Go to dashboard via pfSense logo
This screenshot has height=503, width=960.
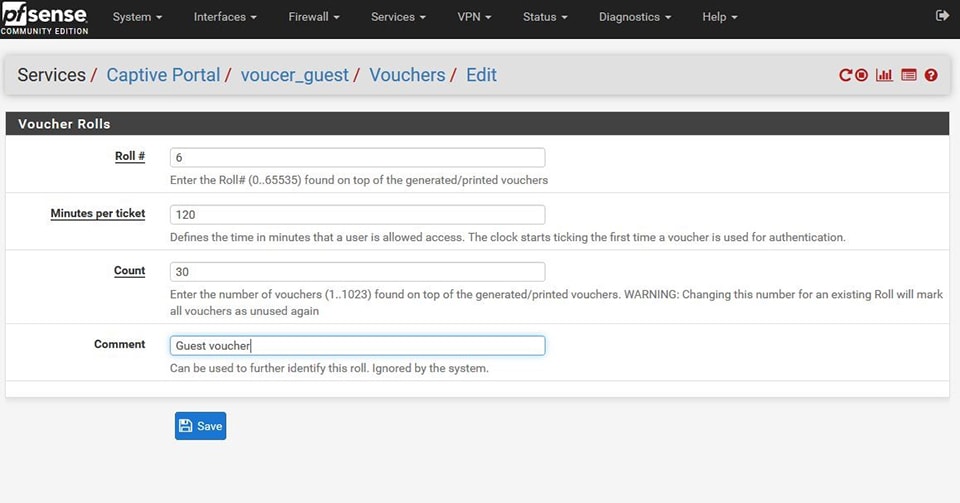(x=45, y=18)
